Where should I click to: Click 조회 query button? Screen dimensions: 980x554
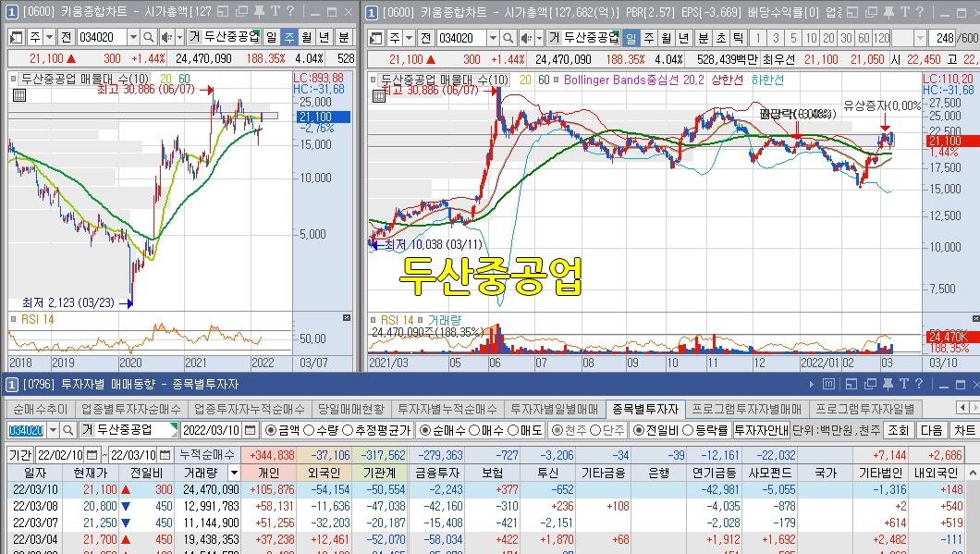click(898, 430)
